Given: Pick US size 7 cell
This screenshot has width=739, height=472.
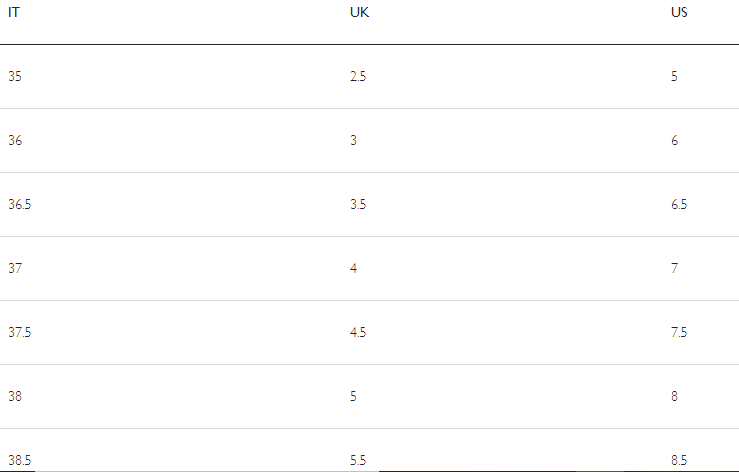Looking at the screenshot, I should (x=675, y=269).
